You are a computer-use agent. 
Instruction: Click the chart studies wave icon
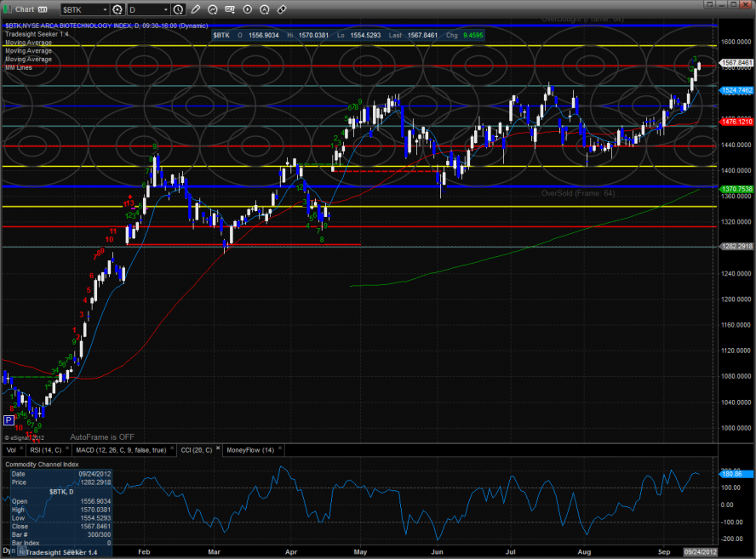pos(212,9)
